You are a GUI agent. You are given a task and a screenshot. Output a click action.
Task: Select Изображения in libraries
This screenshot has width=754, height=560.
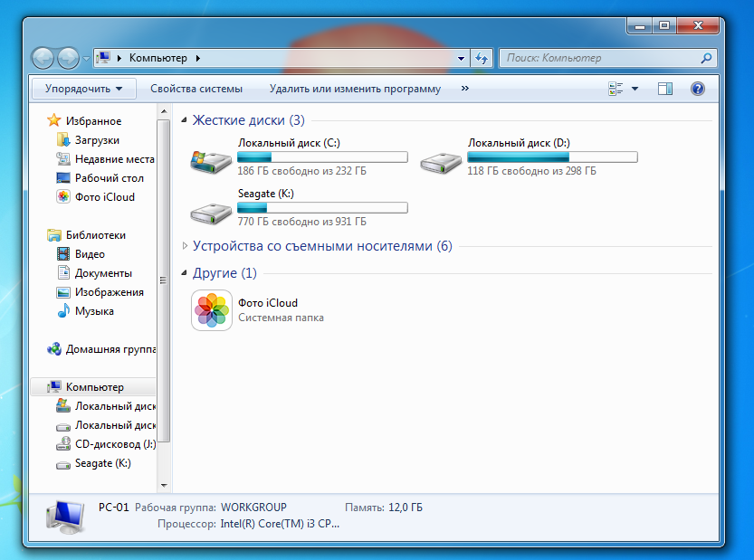pos(110,292)
